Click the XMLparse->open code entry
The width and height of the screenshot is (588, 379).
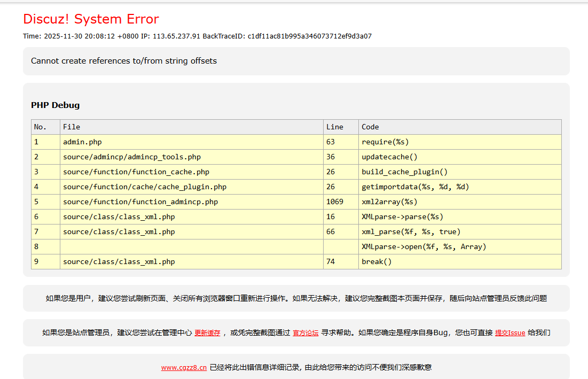pyautogui.click(x=424, y=247)
